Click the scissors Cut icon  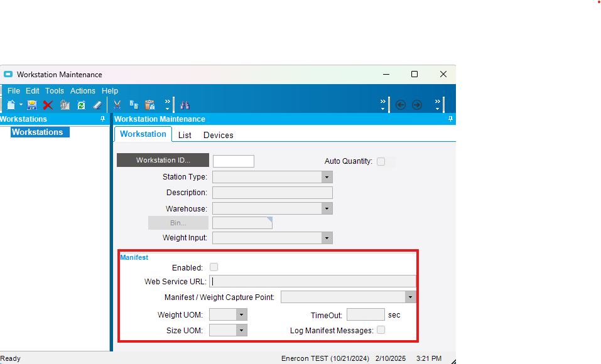coord(117,105)
